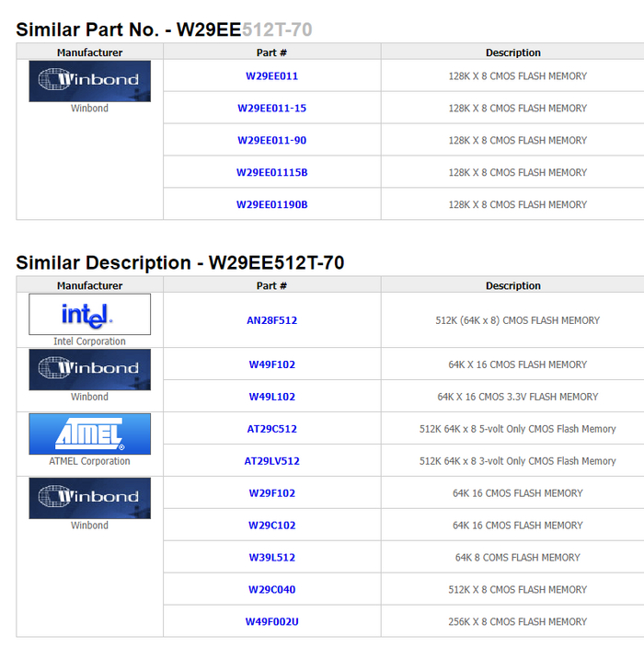Open part link W29EE01115B
The height and width of the screenshot is (659, 644).
click(271, 172)
